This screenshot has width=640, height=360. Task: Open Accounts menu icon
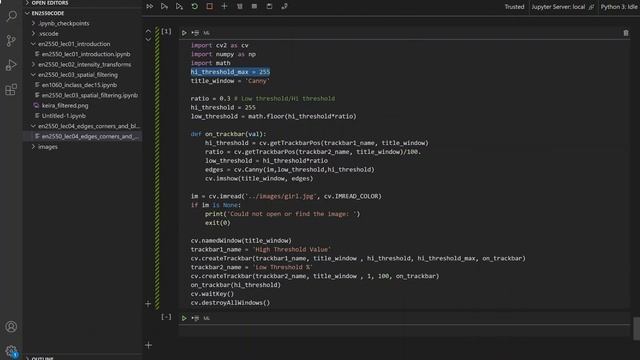click(11, 327)
